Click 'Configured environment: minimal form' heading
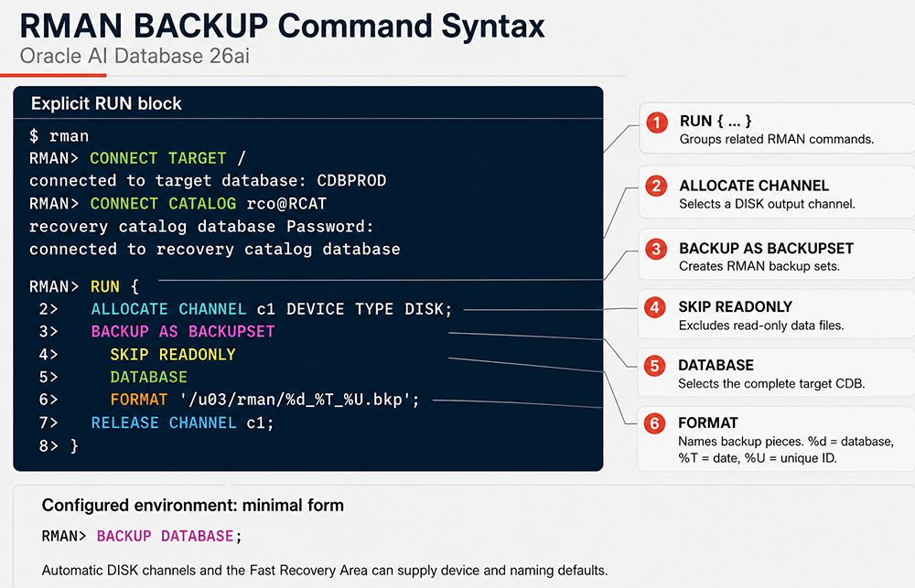This screenshot has width=915, height=588. click(192, 505)
